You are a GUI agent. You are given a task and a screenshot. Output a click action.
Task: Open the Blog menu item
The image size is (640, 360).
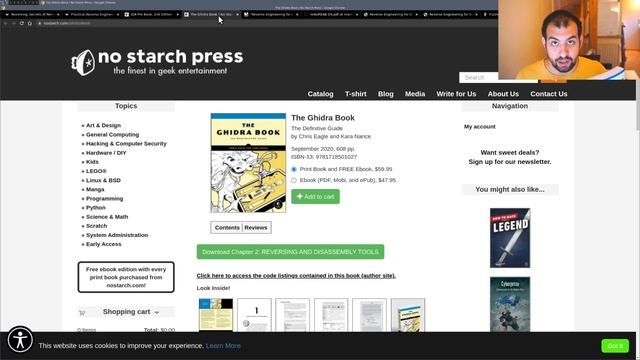coord(386,94)
